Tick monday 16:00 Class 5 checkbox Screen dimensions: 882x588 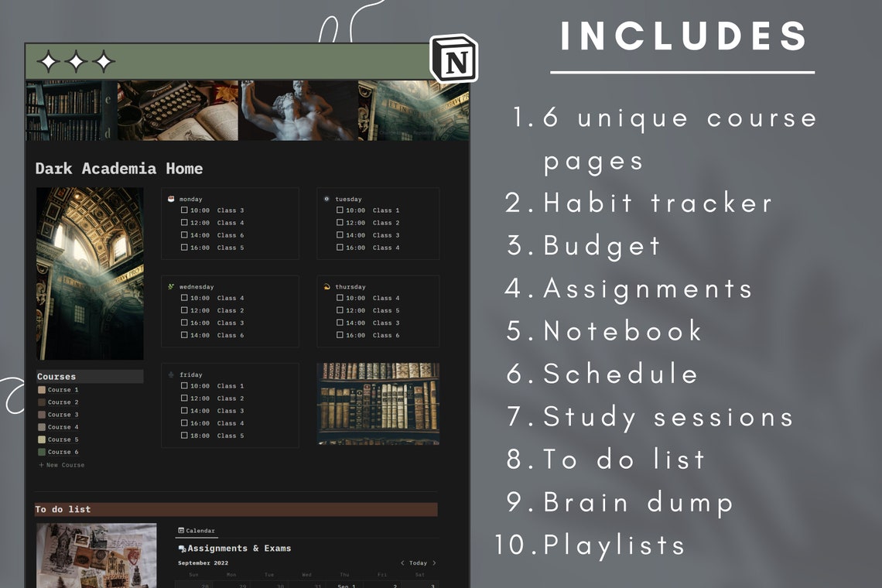click(x=184, y=247)
